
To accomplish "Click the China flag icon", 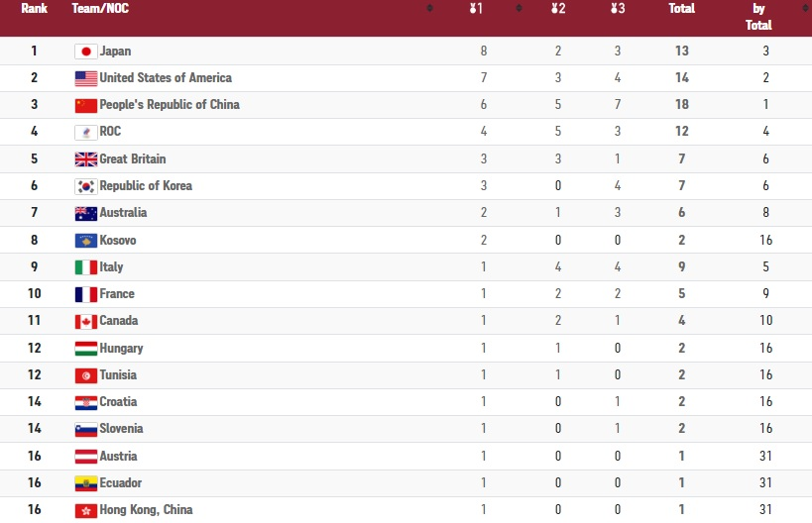I will point(86,105).
